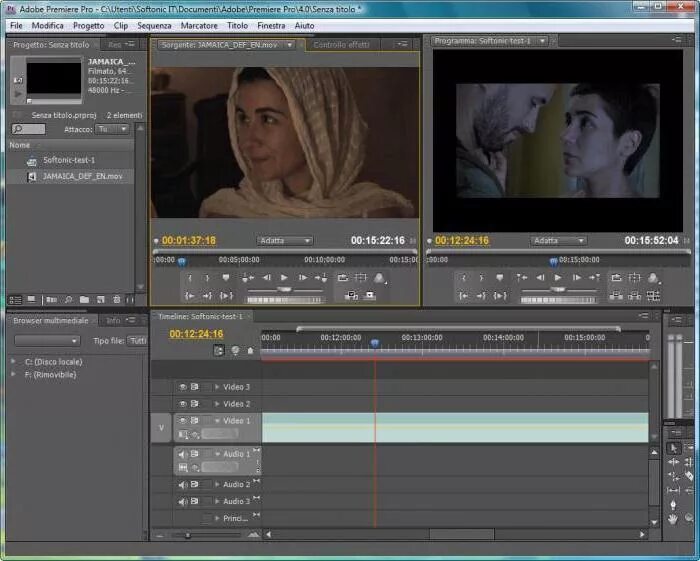This screenshot has height=561, width=700.
Task: Play the clip in Source monitor
Action: tap(284, 278)
